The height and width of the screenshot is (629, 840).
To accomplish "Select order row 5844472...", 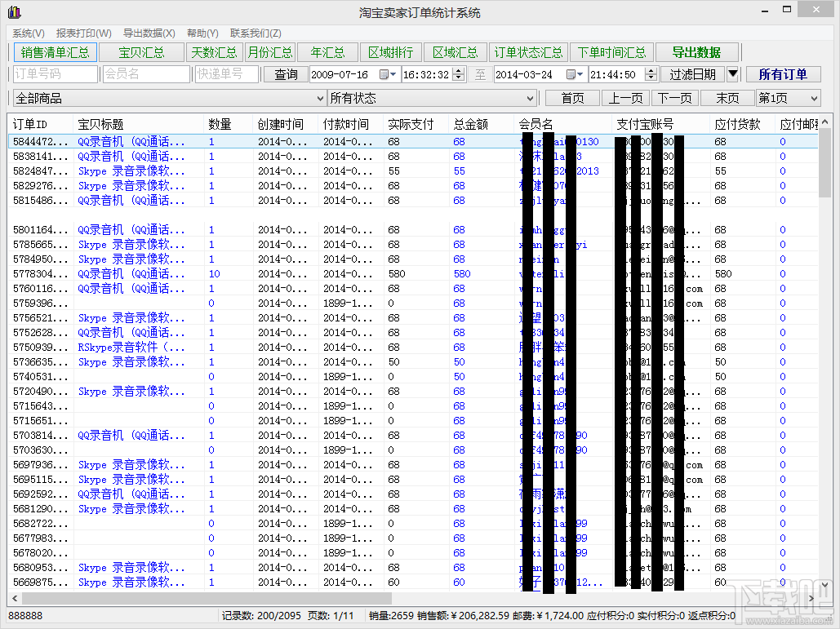I will click(413, 142).
